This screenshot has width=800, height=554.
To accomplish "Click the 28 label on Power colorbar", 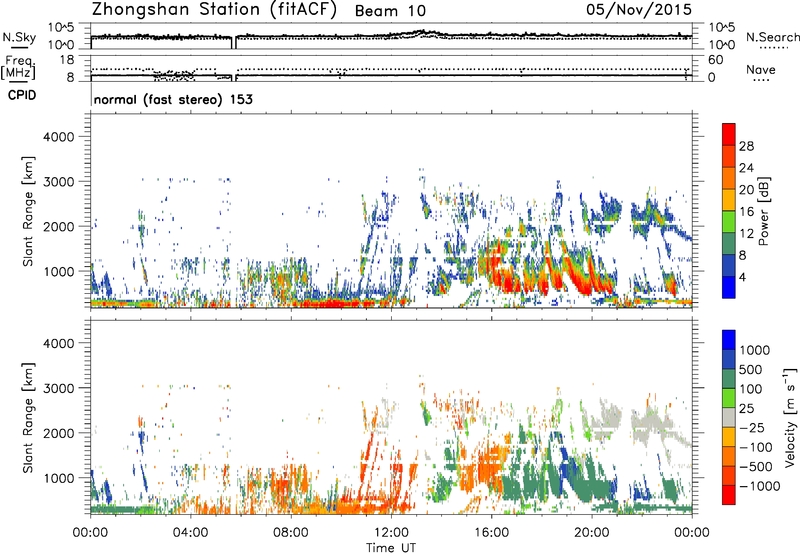I will (x=746, y=146).
